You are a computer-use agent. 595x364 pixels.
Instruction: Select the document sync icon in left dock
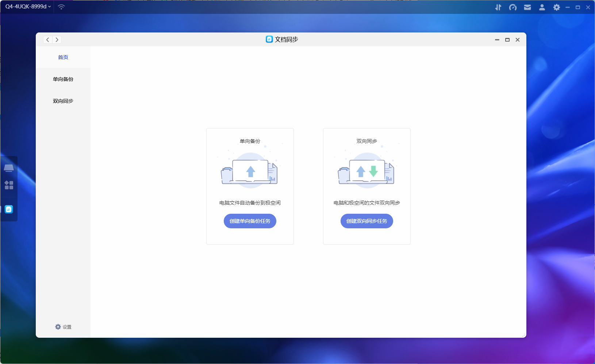coord(9,209)
